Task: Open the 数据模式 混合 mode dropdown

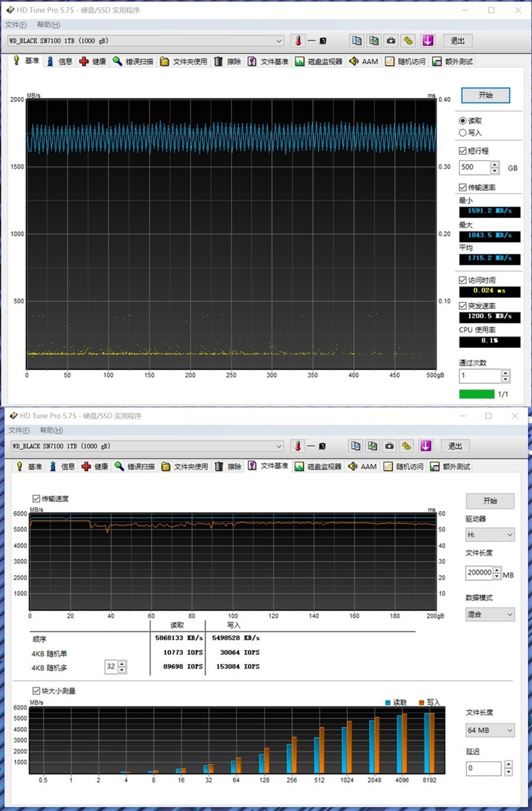Action: click(489, 614)
